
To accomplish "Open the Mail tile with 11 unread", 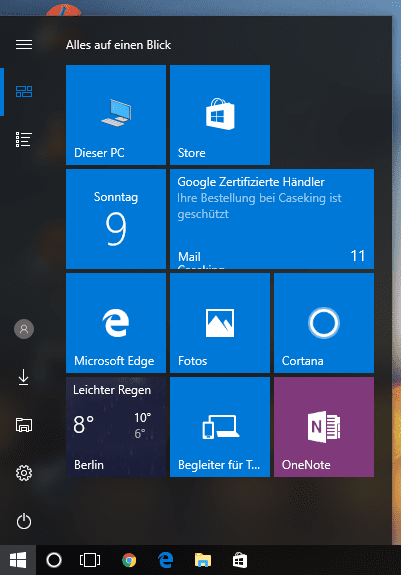I will coord(272,219).
